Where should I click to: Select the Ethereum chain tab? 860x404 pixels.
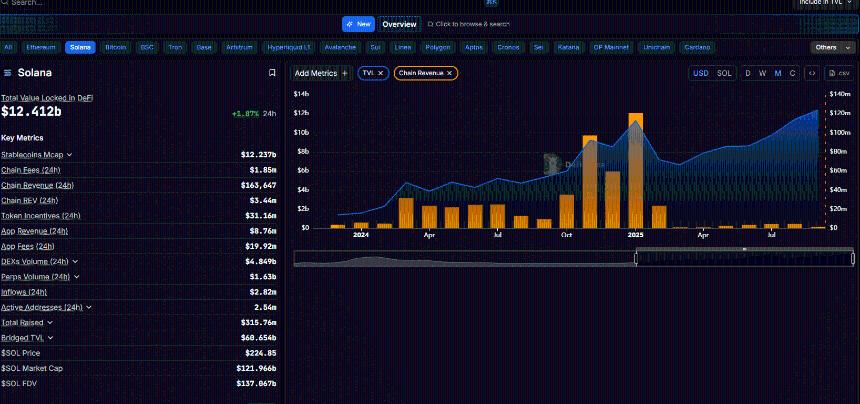coord(41,48)
